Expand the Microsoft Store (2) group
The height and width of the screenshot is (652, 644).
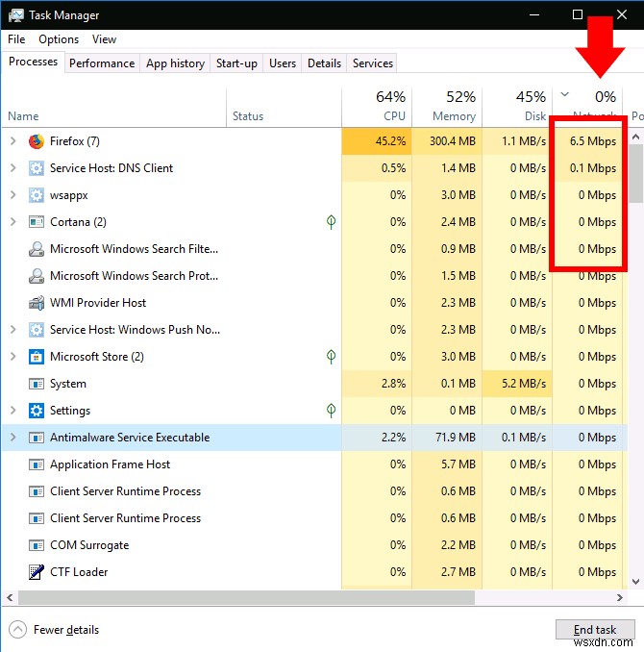click(12, 357)
